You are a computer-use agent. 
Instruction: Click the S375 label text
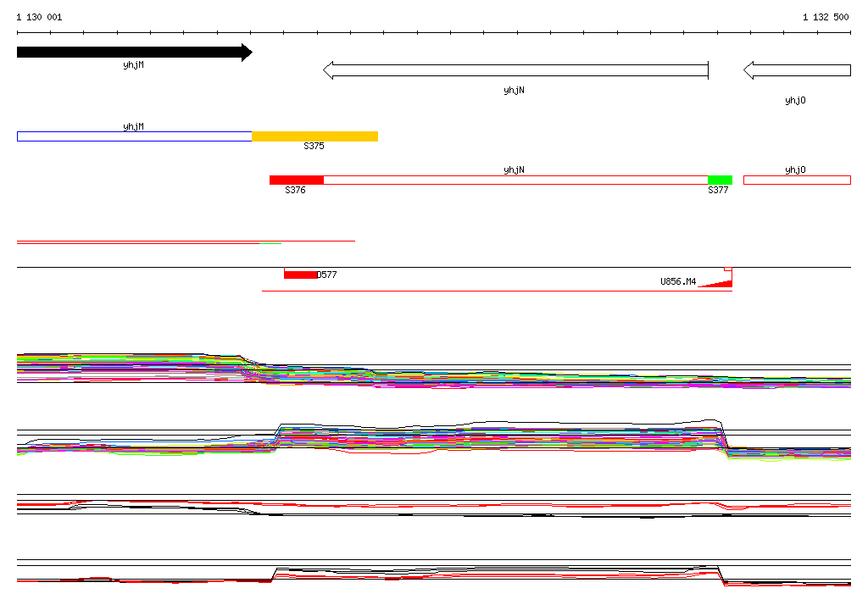click(314, 146)
